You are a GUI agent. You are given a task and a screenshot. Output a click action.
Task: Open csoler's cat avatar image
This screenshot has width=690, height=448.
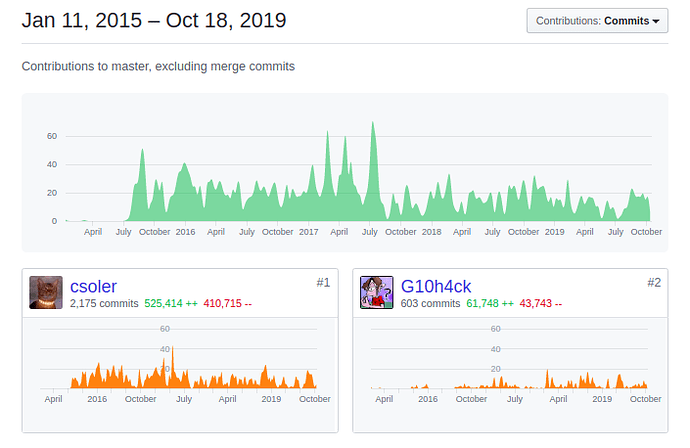click(46, 293)
